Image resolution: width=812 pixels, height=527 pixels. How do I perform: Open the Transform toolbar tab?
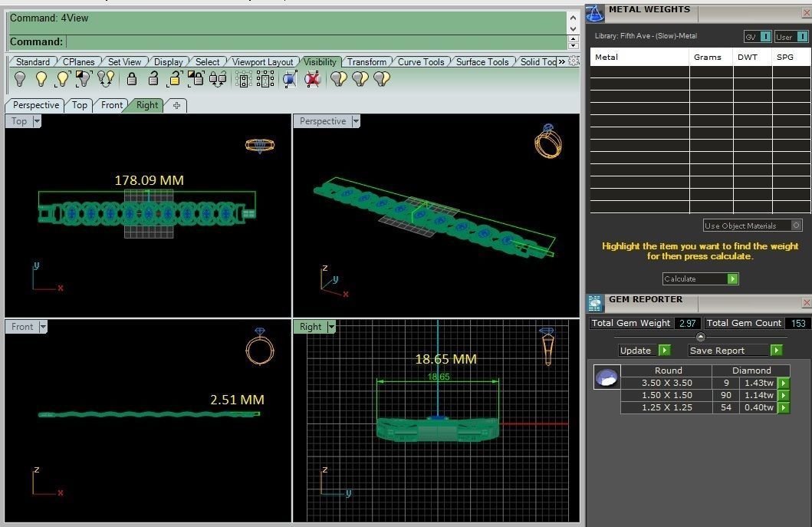[x=367, y=61]
